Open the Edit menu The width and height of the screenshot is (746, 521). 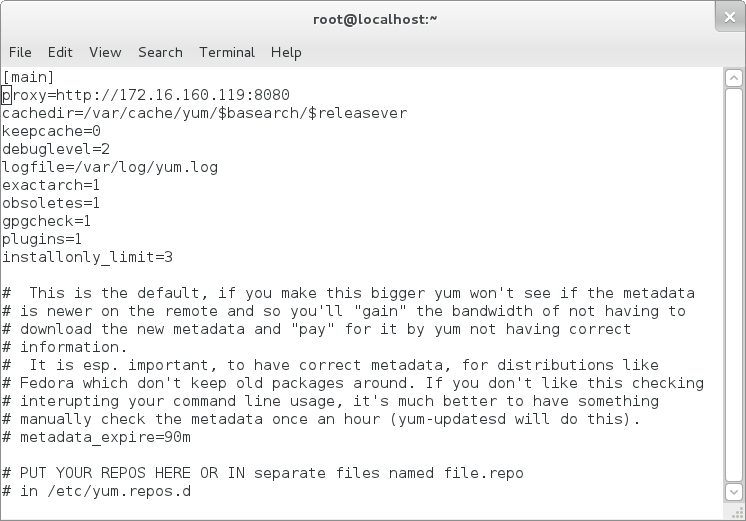coord(60,52)
